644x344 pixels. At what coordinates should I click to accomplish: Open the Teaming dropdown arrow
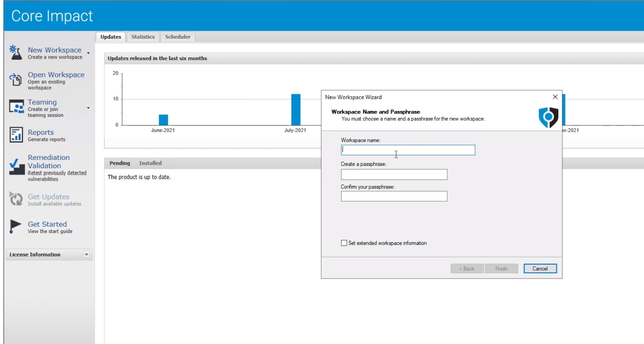pos(88,109)
